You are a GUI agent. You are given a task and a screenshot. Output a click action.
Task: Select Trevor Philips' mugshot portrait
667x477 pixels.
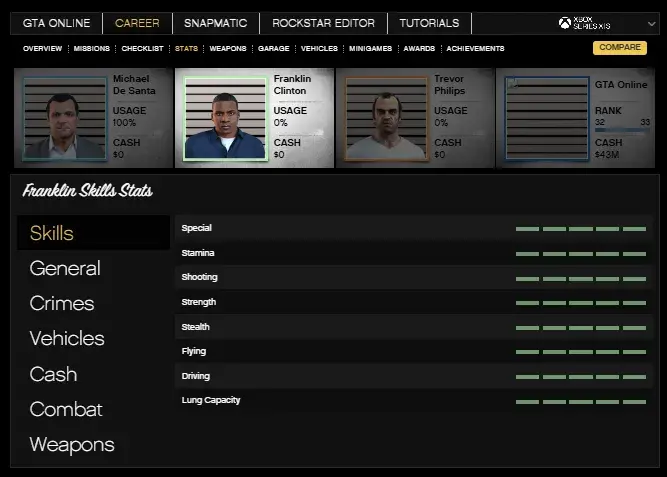pyautogui.click(x=386, y=118)
